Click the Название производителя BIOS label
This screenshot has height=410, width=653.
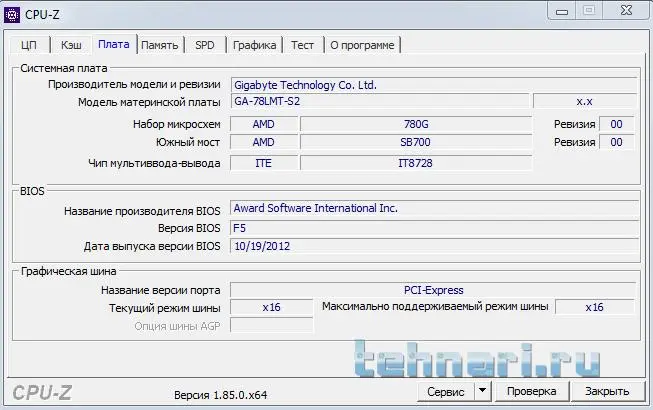tap(142, 211)
